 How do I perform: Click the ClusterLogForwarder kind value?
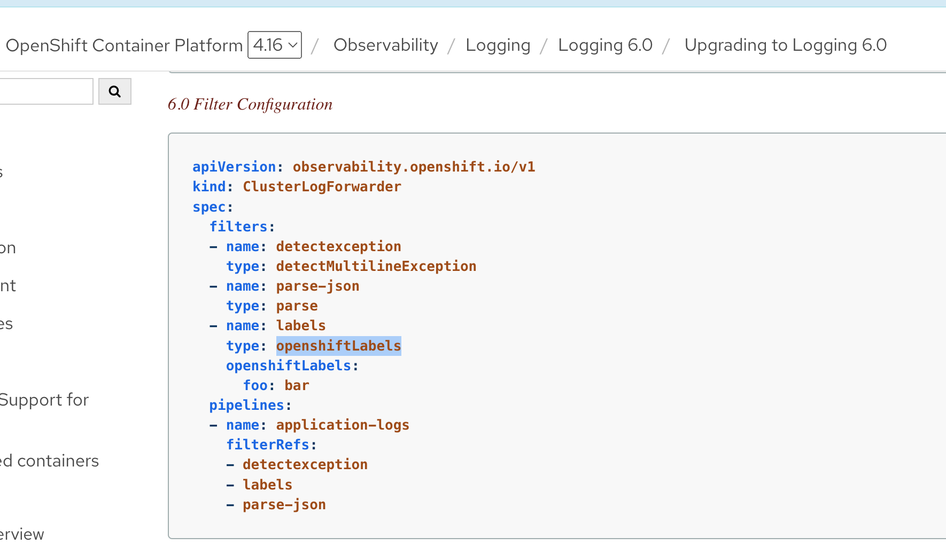pyautogui.click(x=322, y=186)
